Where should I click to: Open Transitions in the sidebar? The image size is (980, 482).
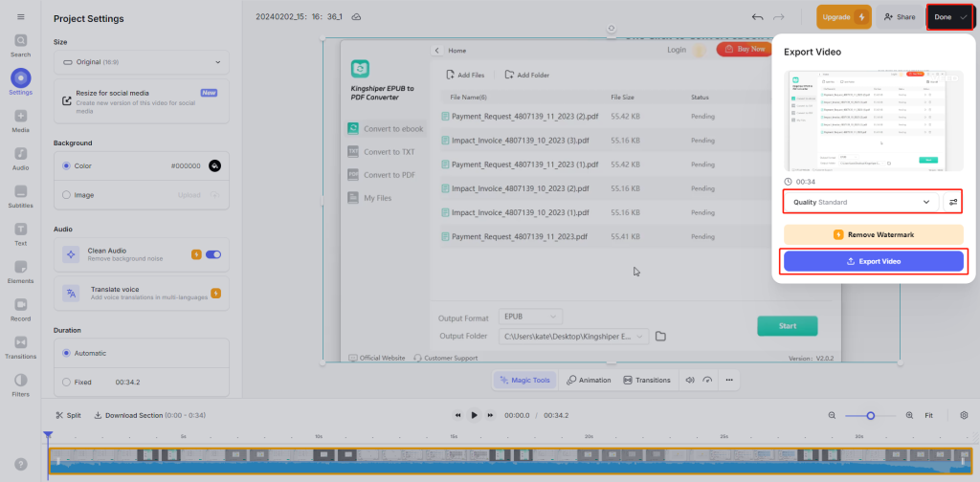[21, 348]
